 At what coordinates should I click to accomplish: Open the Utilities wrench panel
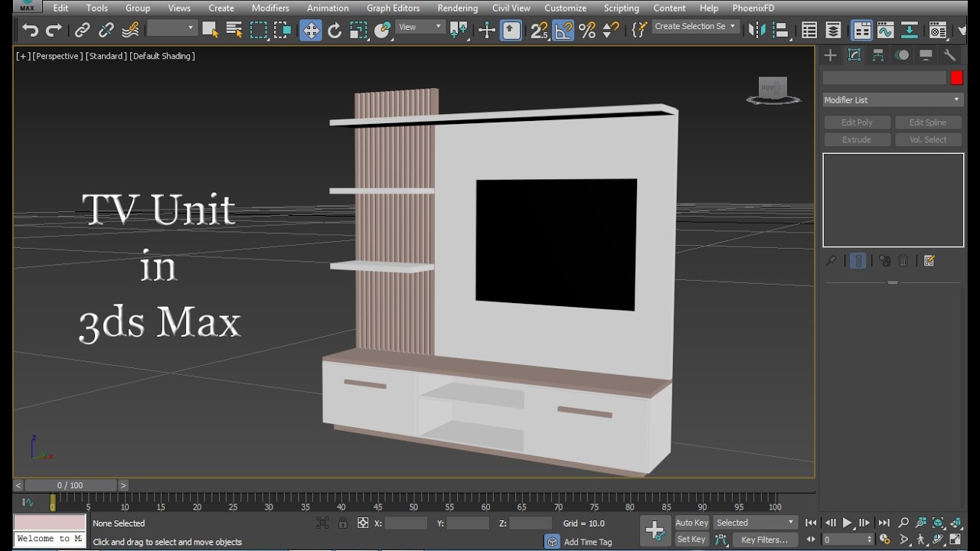pyautogui.click(x=949, y=55)
